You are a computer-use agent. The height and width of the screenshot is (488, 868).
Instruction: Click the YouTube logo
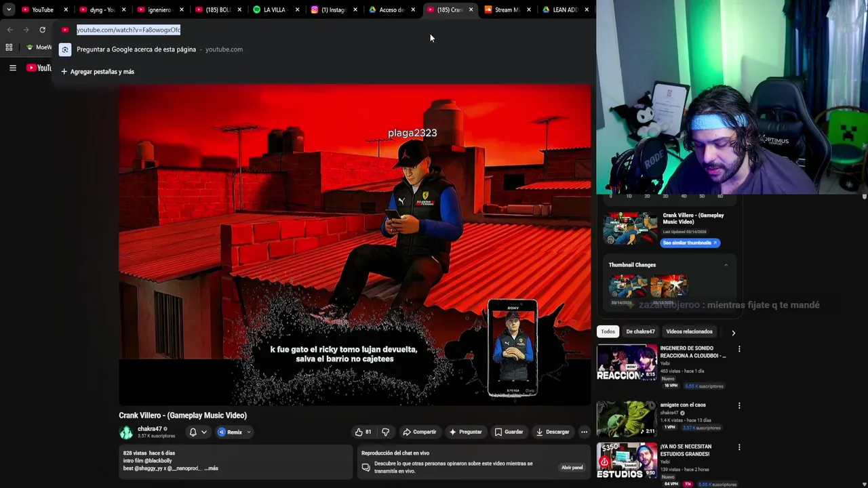(39, 68)
